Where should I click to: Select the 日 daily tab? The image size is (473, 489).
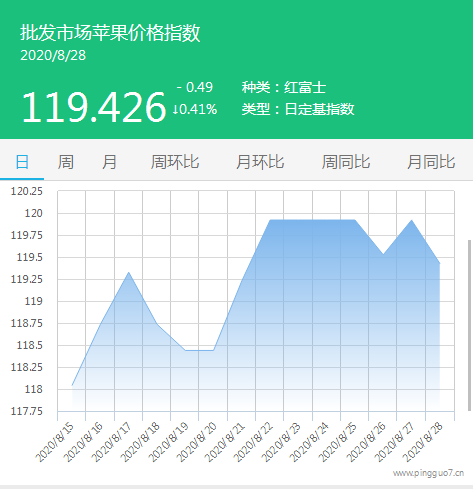coord(22,162)
